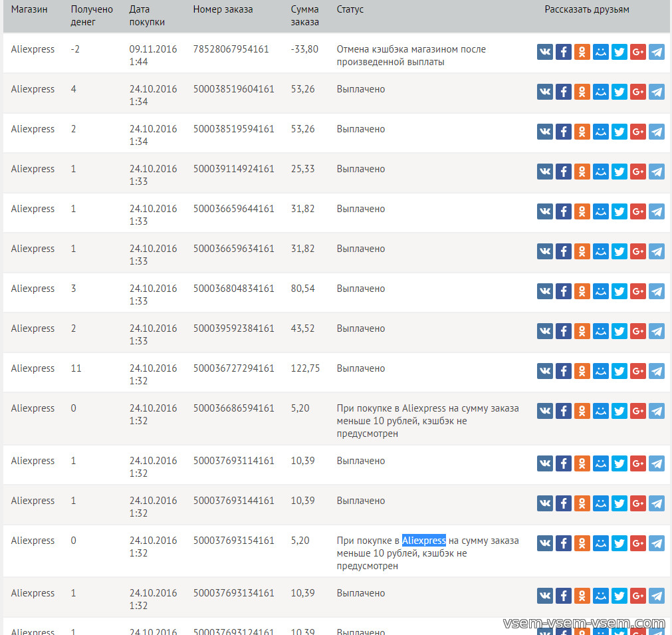The image size is (672, 635).
Task: Share order 500037693154161 on Google+
Action: coord(637,543)
